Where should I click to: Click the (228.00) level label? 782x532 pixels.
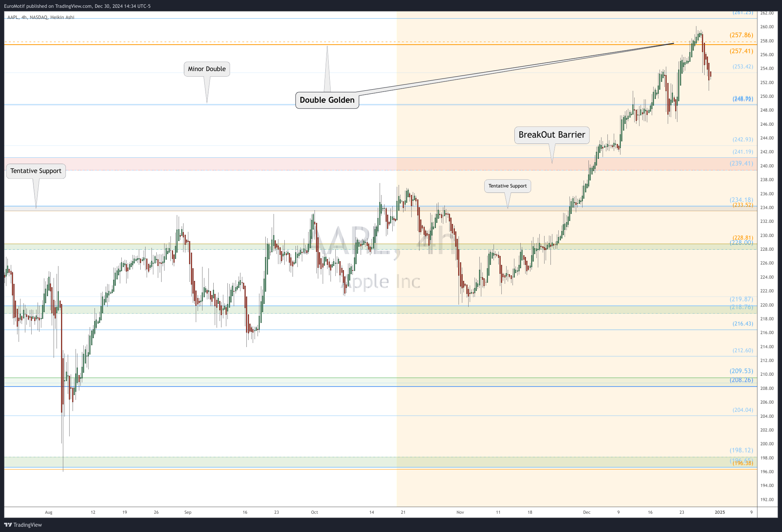point(741,243)
